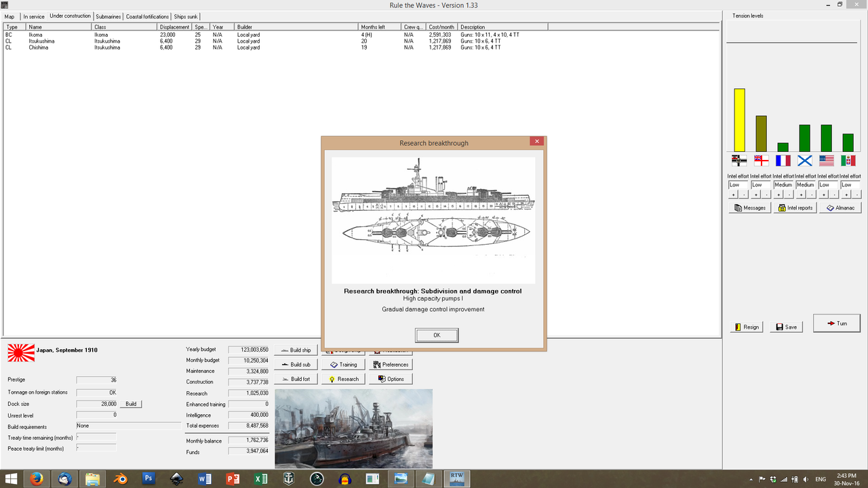The height and width of the screenshot is (488, 868).
Task: Sort by the Displacement column header
Action: [175, 27]
